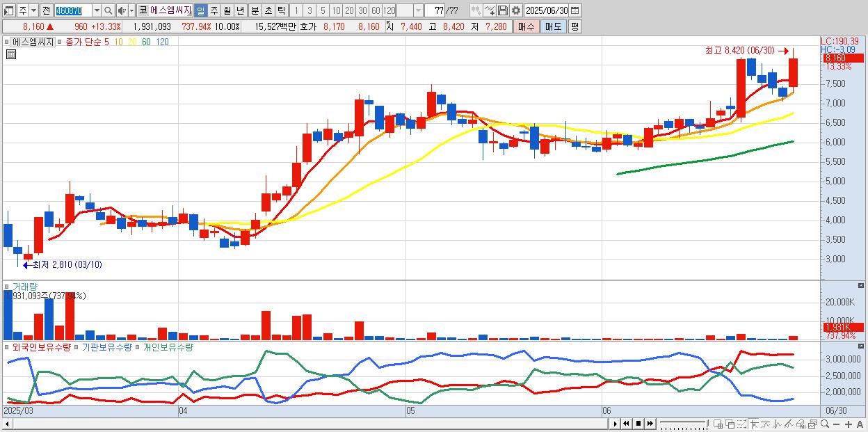
Task: Select the weekly 주 period tab
Action: (214, 11)
